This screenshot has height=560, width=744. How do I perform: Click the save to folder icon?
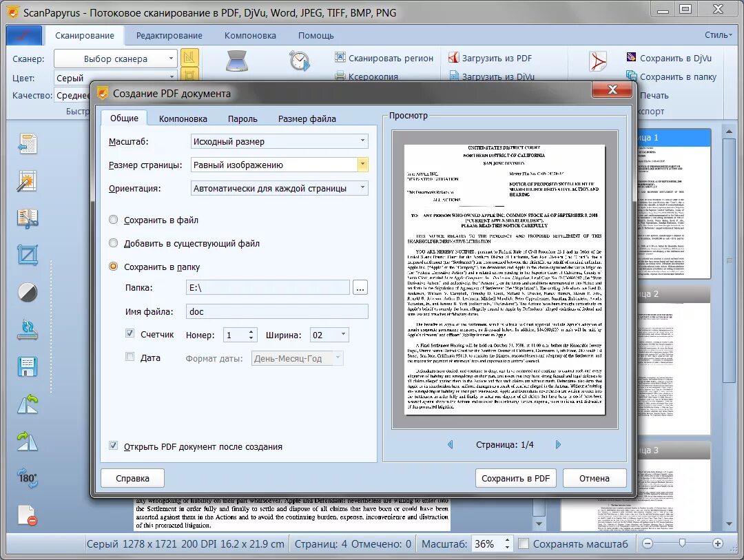point(631,76)
